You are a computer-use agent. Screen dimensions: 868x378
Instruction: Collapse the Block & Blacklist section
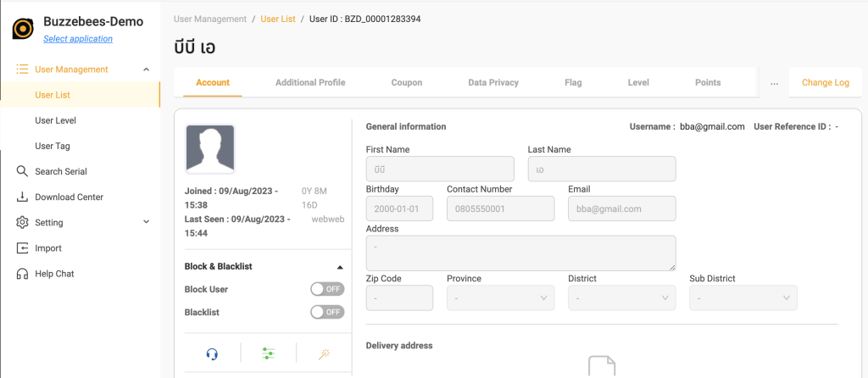[340, 267]
